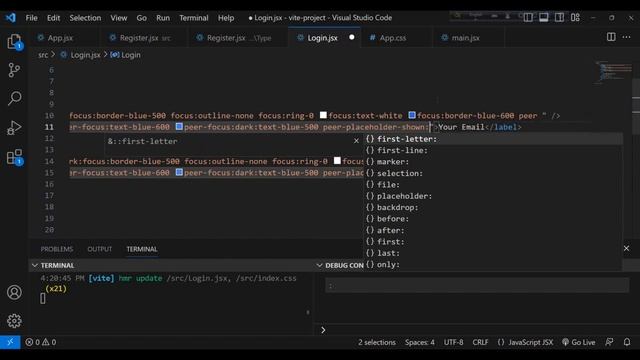
Task: Open the Manage settings gear
Action: click(x=14, y=321)
